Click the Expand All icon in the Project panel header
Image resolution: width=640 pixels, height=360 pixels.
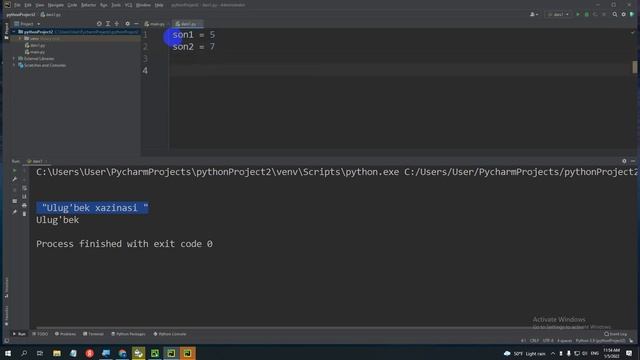[108, 24]
